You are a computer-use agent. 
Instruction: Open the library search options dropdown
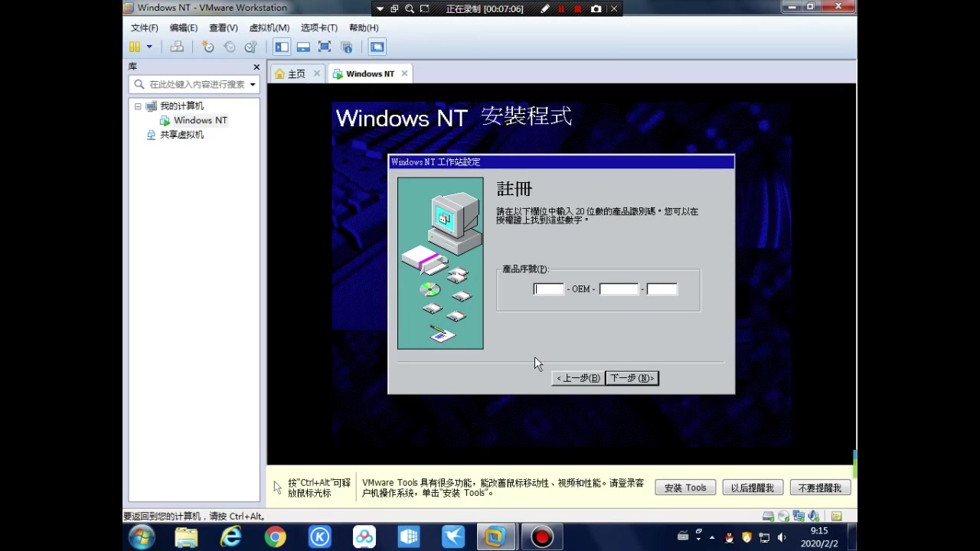(x=252, y=84)
